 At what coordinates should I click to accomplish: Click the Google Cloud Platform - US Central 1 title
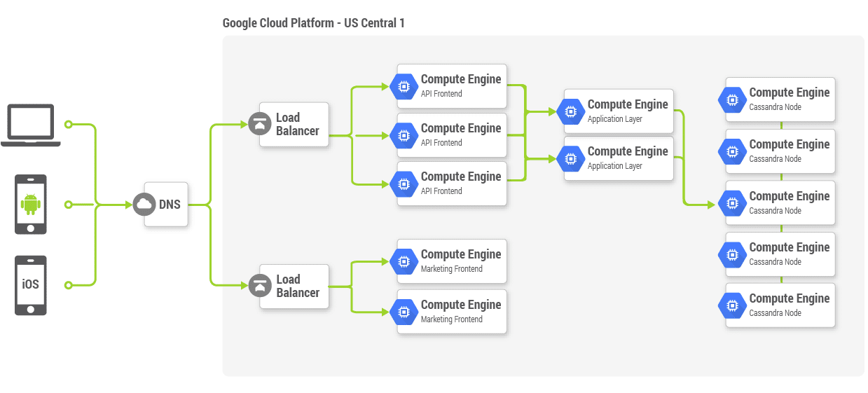313,23
